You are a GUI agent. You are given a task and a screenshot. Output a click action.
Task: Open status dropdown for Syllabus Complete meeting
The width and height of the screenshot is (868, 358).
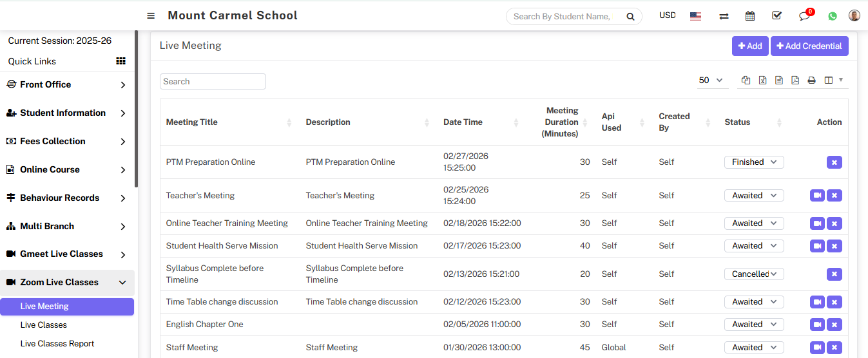(754, 274)
